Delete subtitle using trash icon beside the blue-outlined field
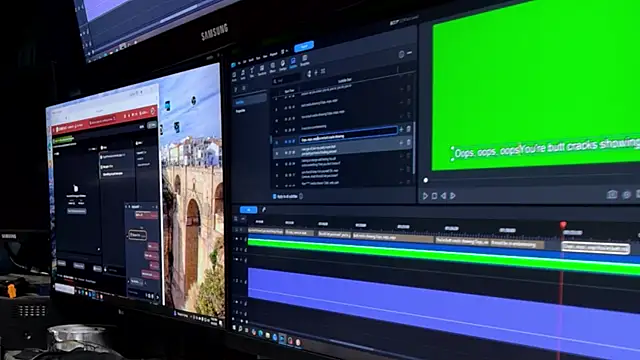This screenshot has height=360, width=640. pos(409,129)
